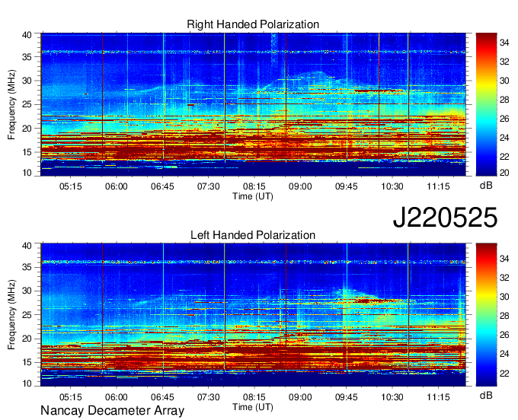Click the 20 value on Right Handed color bar
Viewport: 518px width, 420px height.
coord(504,173)
